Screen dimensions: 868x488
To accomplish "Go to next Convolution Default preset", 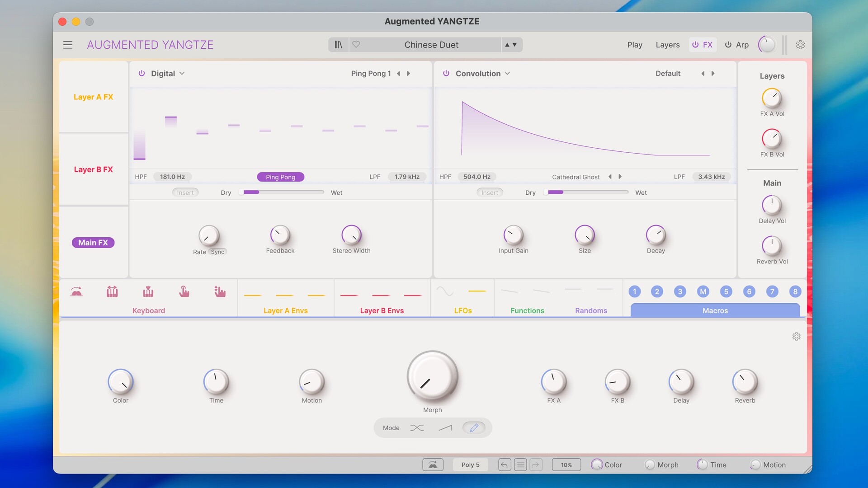I will tap(713, 73).
